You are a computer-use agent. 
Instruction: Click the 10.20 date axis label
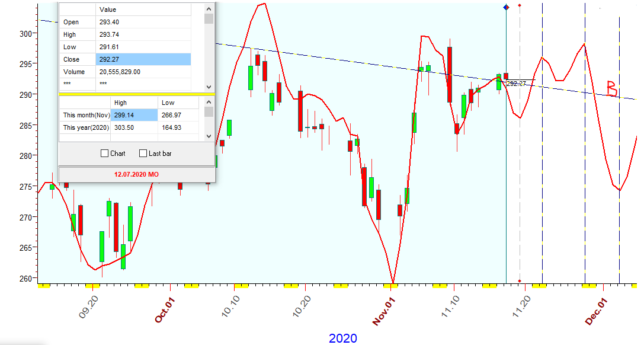[x=302, y=307]
